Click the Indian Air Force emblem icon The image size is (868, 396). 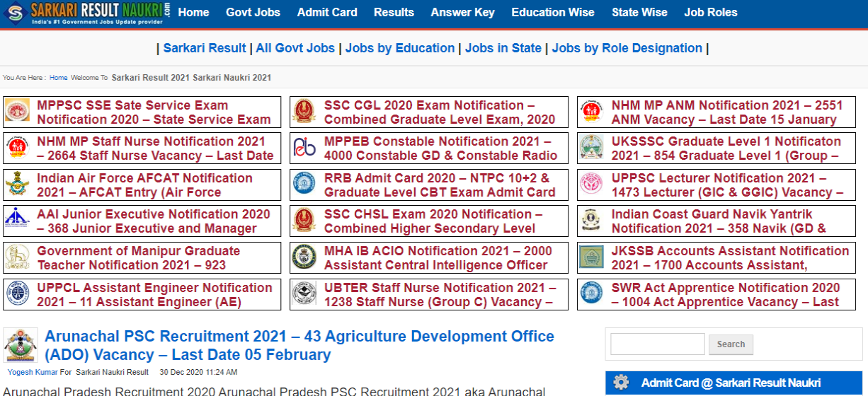point(17,185)
